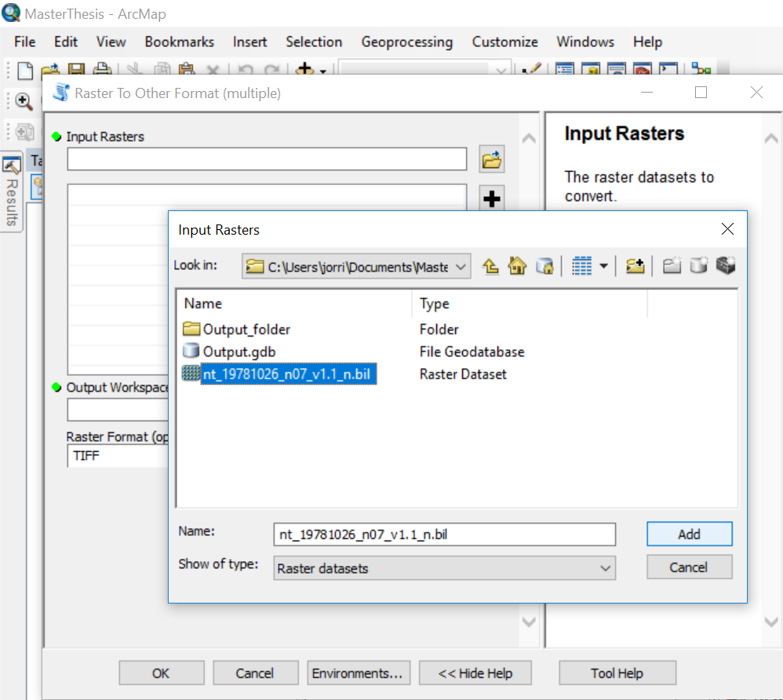Go to the Home folder
783x700 pixels.
[x=517, y=266]
